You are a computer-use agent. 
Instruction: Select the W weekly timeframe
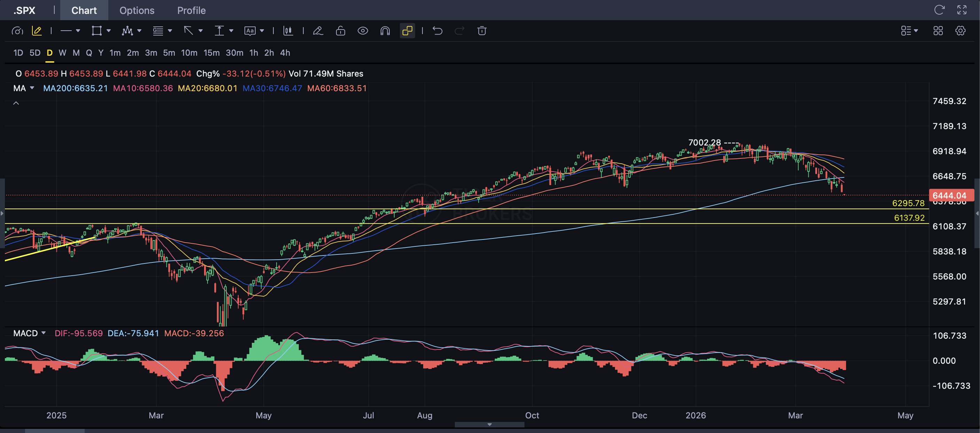click(62, 53)
